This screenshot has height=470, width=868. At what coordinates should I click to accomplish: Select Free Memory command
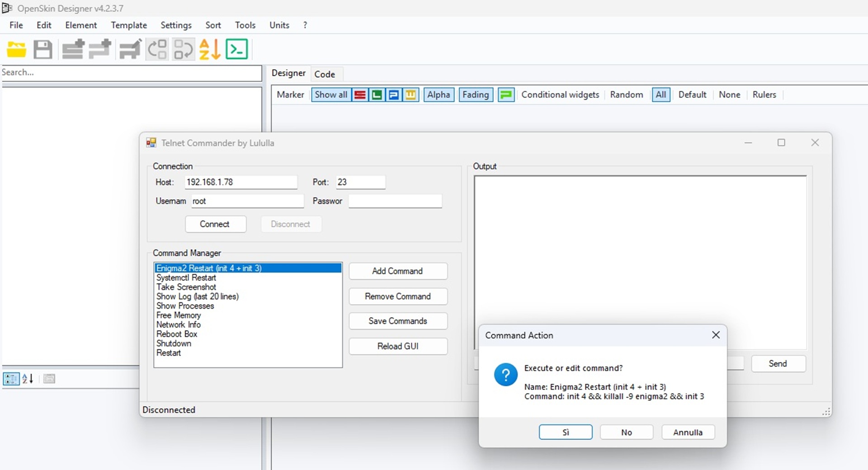pyautogui.click(x=248, y=315)
